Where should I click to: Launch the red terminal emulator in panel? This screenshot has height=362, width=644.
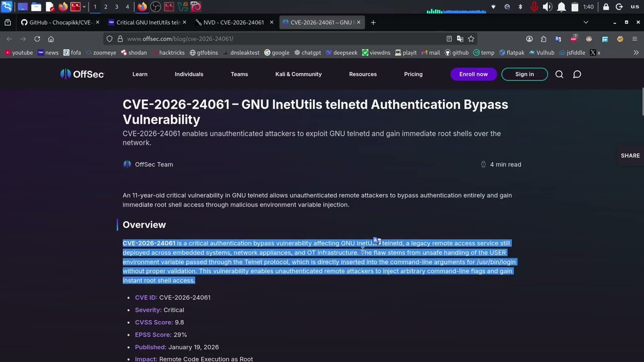(75, 7)
